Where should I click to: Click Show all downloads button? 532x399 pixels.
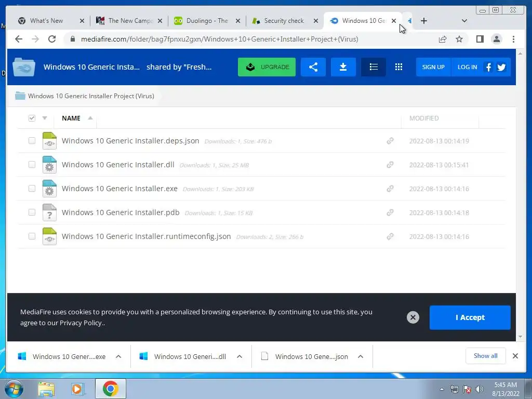point(486,355)
